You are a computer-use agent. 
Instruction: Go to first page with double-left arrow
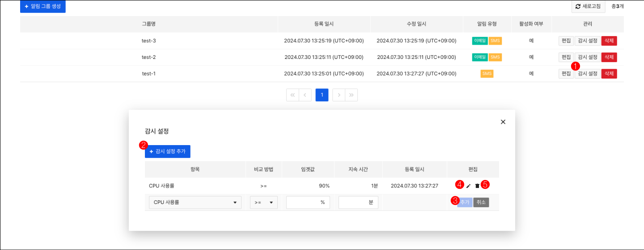[x=292, y=95]
